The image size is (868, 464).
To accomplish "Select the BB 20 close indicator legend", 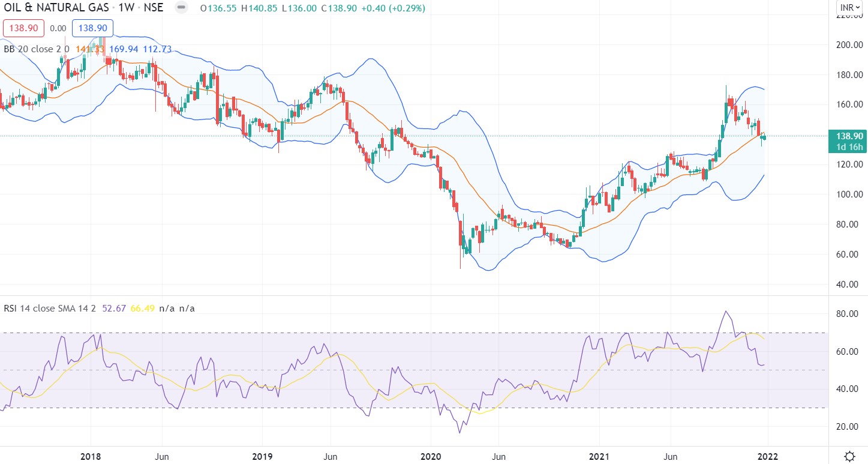I will (x=37, y=49).
